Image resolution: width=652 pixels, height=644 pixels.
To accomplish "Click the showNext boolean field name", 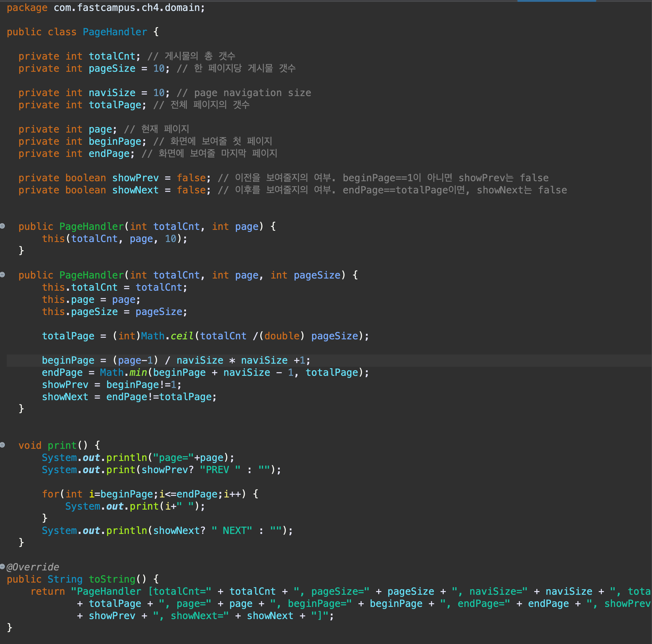I will pyautogui.click(x=135, y=190).
